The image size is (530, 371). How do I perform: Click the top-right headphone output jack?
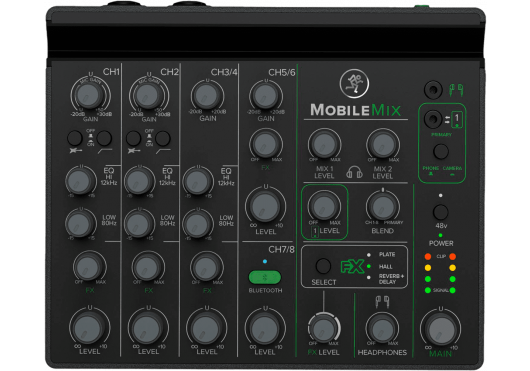433,90
